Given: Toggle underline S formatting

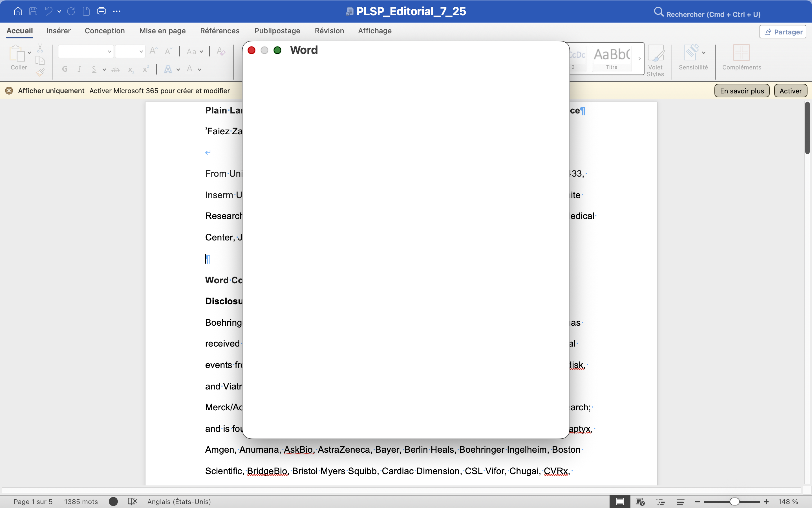Looking at the screenshot, I should click(94, 69).
